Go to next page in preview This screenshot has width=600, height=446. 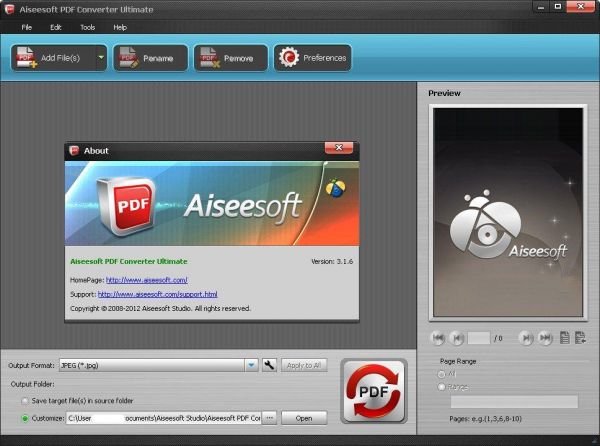(526, 338)
